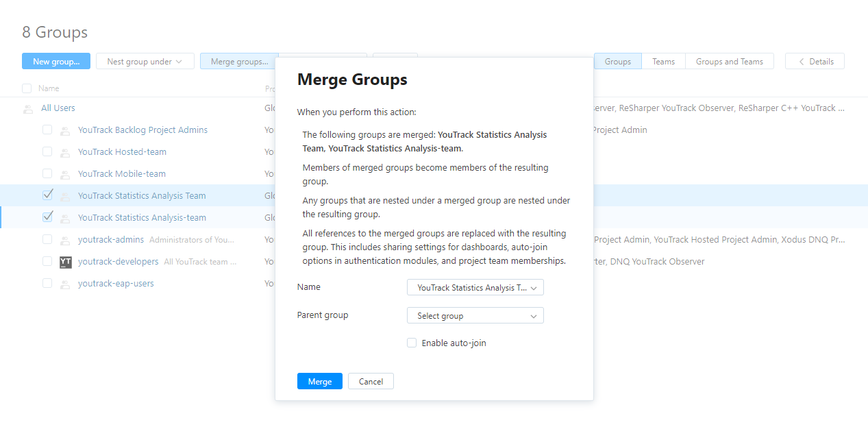
Task: Open the YouTrack Backlog Project Admins link
Action: coord(142,130)
